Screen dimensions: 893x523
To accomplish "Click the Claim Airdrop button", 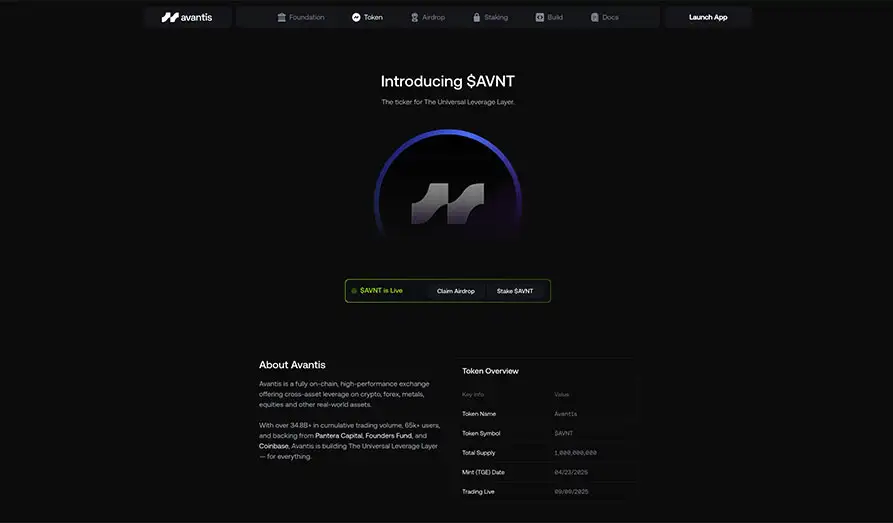I will pyautogui.click(x=456, y=291).
